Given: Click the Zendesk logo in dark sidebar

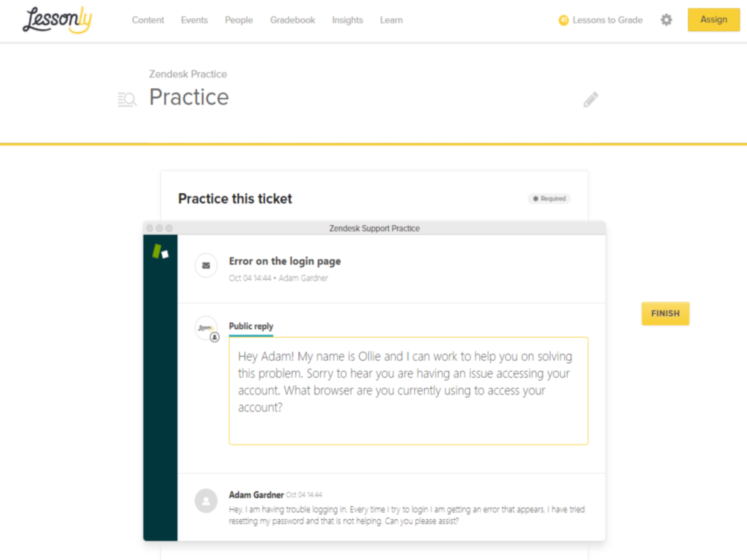Looking at the screenshot, I should pyautogui.click(x=160, y=251).
